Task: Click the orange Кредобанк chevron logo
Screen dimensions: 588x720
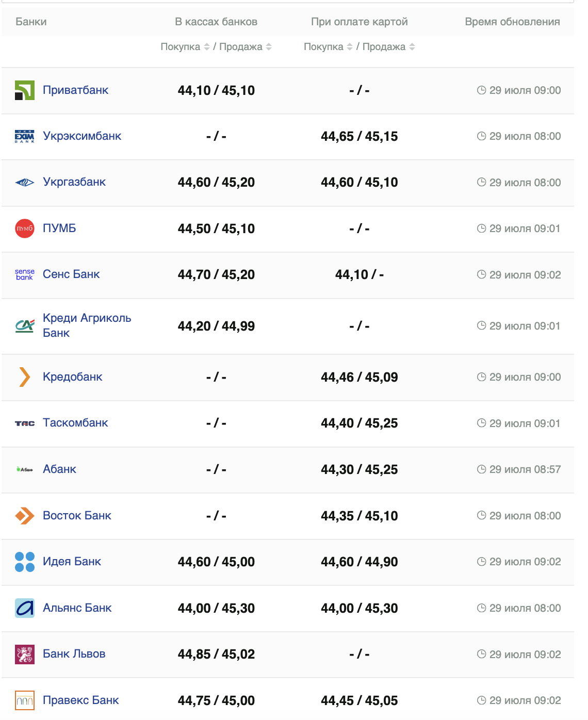Action: 25,377
